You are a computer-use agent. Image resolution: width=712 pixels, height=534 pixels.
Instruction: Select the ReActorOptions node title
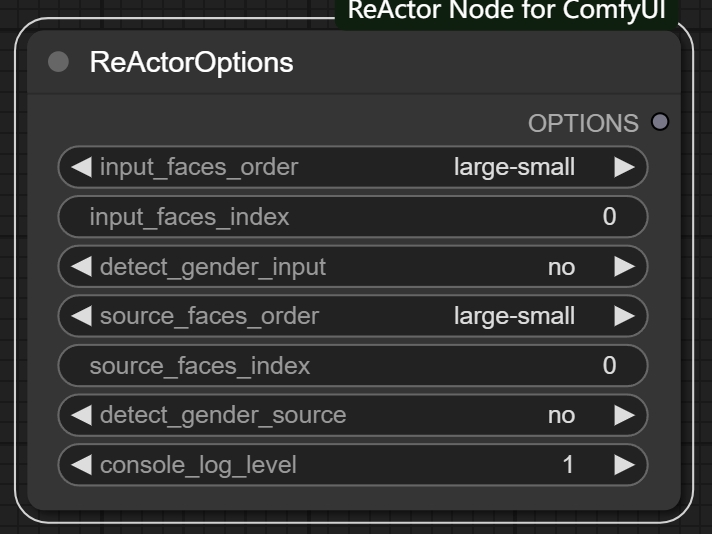(191, 62)
